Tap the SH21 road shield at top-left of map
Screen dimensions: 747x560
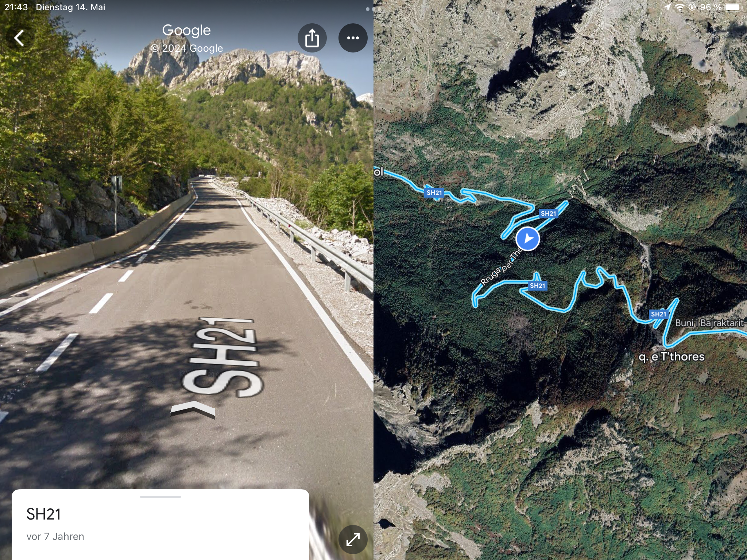tap(434, 192)
